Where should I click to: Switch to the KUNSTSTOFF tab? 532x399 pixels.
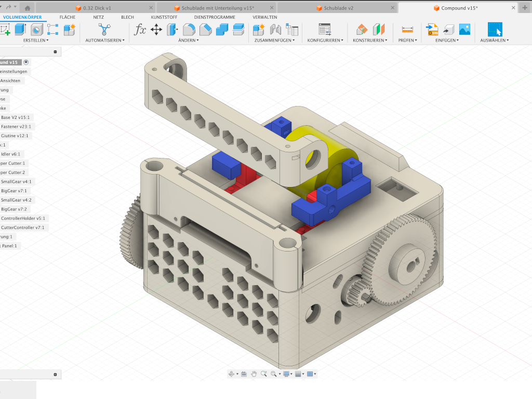[164, 17]
